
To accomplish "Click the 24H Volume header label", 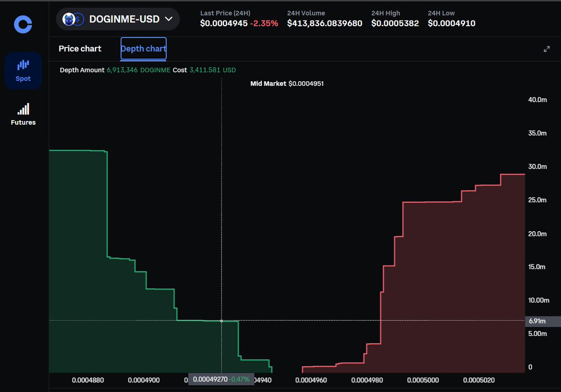I will [x=306, y=13].
